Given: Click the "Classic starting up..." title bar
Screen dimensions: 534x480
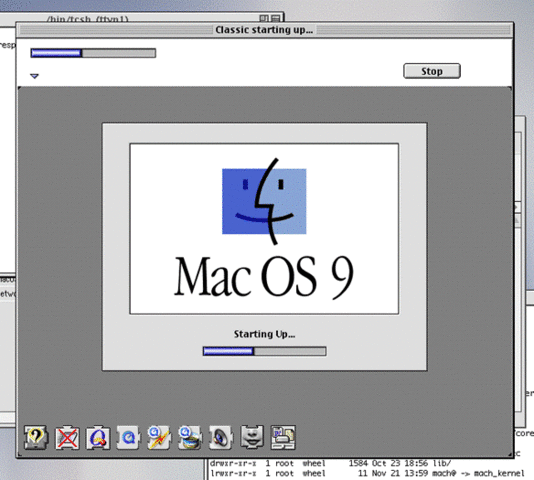Looking at the screenshot, I should point(264,30).
